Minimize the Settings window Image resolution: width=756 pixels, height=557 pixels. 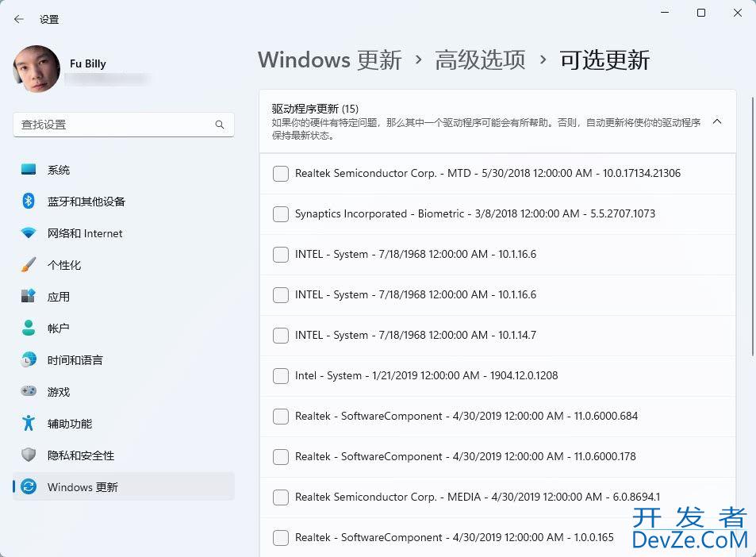pyautogui.click(x=665, y=13)
